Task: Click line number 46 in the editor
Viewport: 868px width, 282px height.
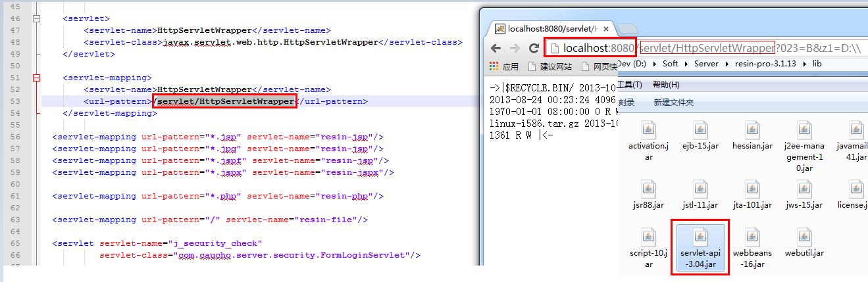Action: click(x=15, y=18)
